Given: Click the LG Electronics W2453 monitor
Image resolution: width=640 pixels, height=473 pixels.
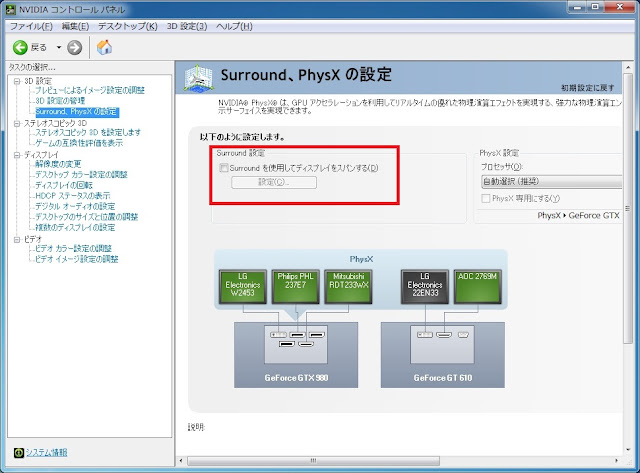Looking at the screenshot, I should (x=242, y=286).
